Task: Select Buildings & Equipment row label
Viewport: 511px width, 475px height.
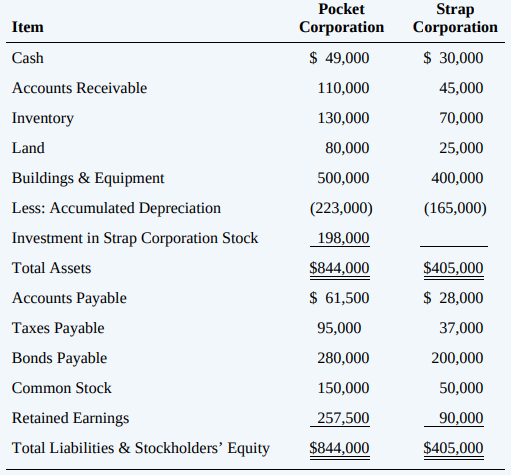Action: (88, 178)
